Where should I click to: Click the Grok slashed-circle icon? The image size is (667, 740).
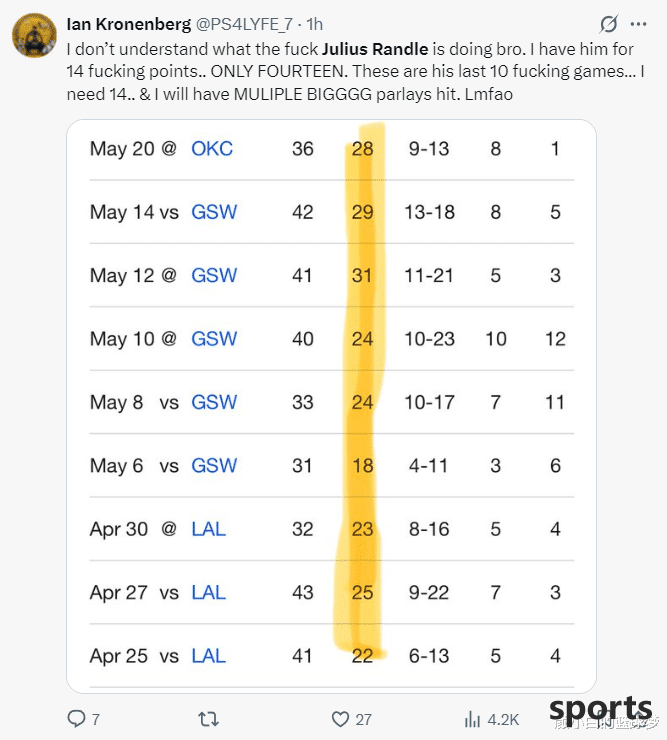[609, 24]
